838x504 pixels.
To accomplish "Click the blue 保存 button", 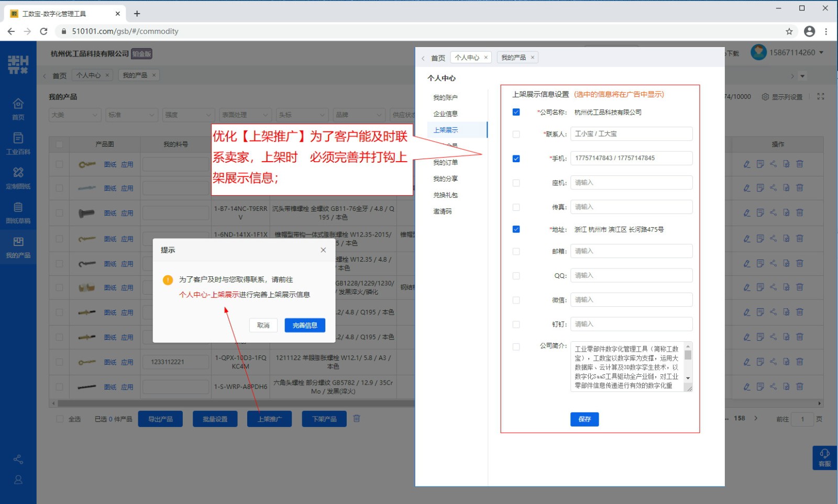I will (584, 419).
